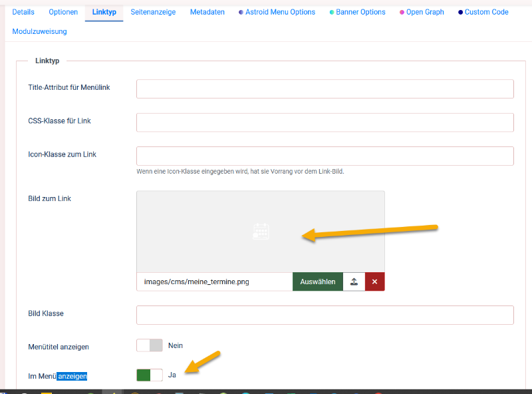
Task: Open the Seitenanzeige tab
Action: click(153, 12)
